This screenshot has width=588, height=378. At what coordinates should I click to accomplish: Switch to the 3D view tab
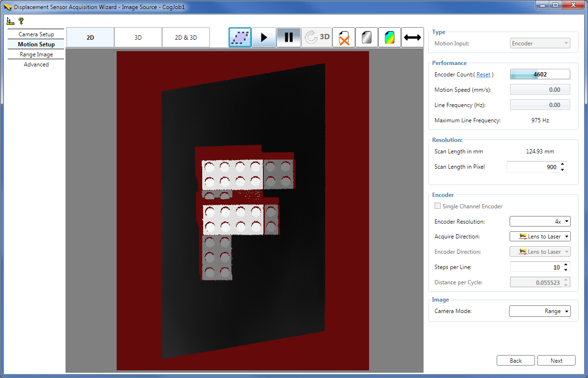click(138, 37)
